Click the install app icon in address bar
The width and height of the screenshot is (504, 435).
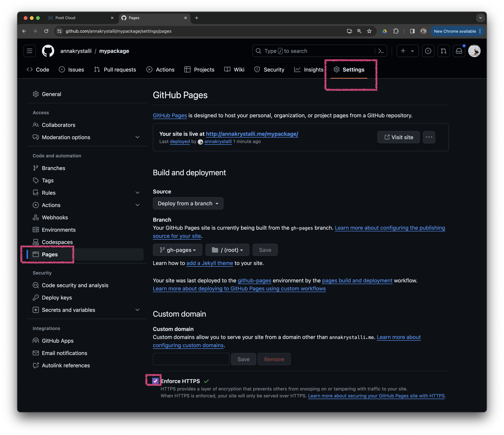tap(349, 31)
